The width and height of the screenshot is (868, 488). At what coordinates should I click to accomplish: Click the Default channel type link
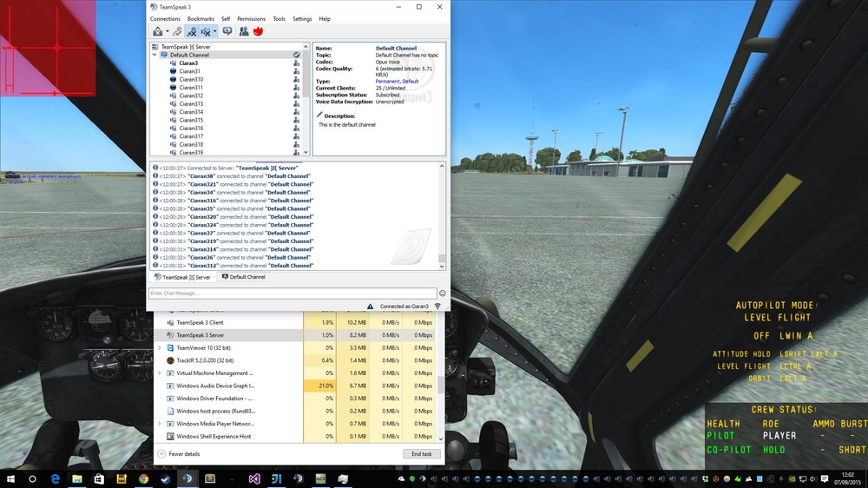pyautogui.click(x=411, y=82)
